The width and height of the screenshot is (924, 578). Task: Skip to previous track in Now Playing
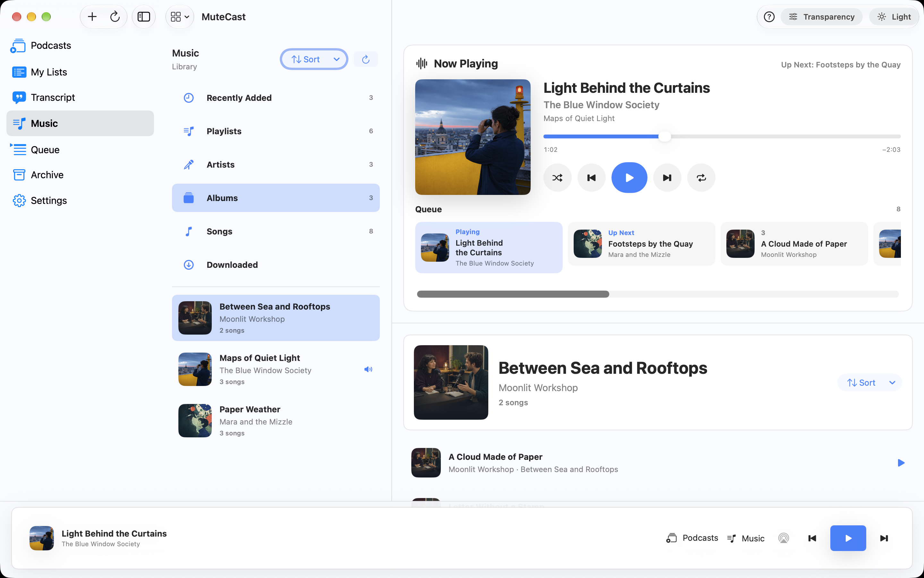[591, 178]
